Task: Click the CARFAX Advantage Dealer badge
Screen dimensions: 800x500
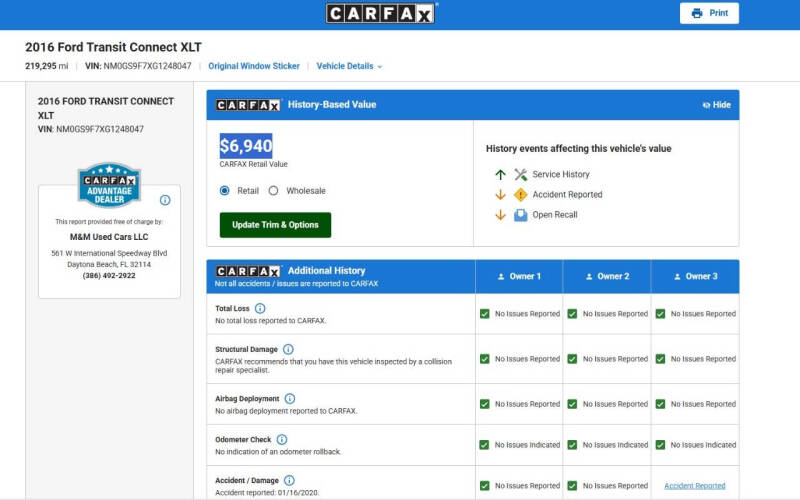Action: tap(109, 185)
